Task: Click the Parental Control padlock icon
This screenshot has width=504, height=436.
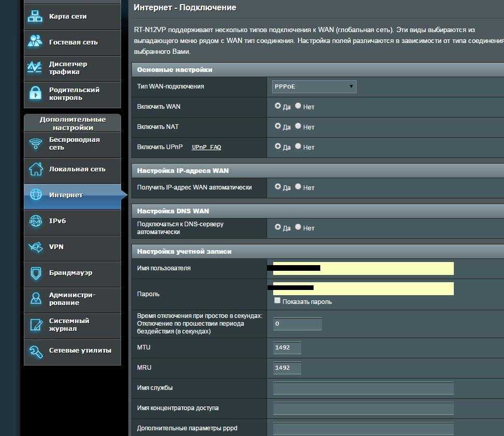Action: (x=35, y=93)
